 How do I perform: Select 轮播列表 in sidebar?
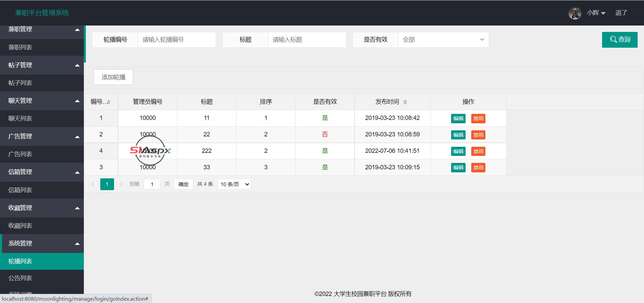(x=42, y=261)
